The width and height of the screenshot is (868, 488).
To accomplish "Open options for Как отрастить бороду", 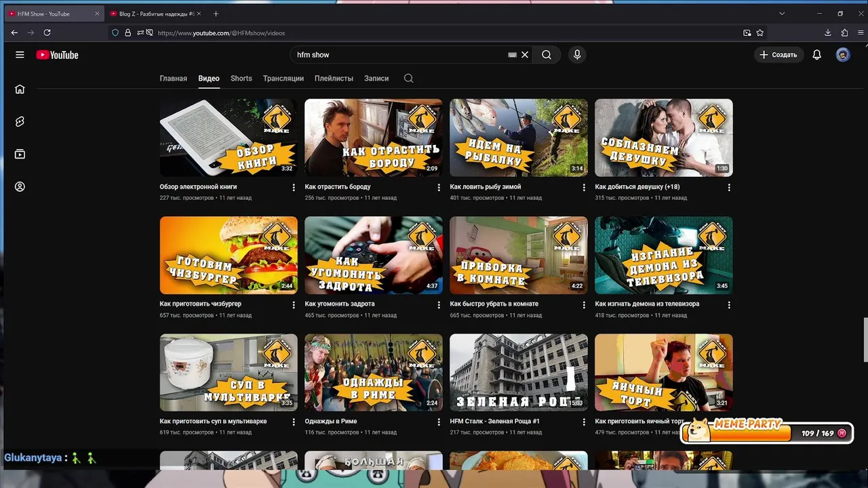I will pos(439,187).
